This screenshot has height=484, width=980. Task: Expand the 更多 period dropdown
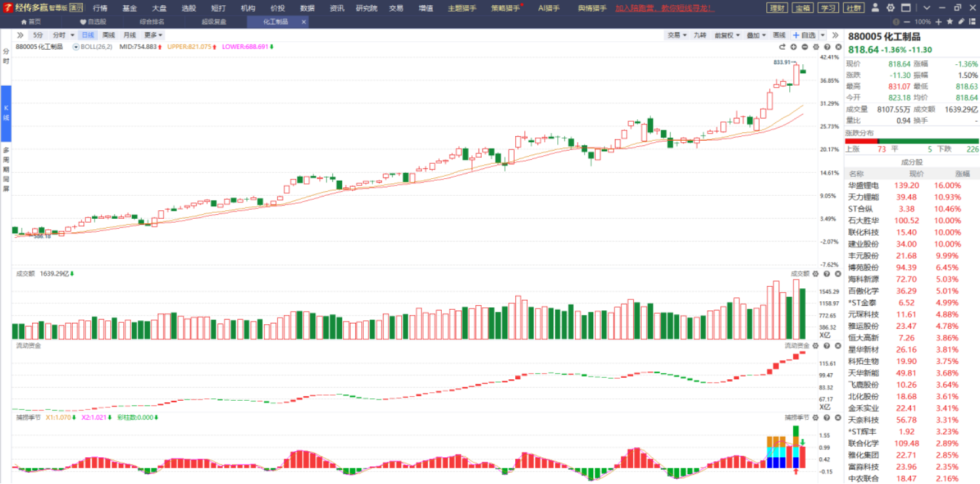tap(153, 35)
